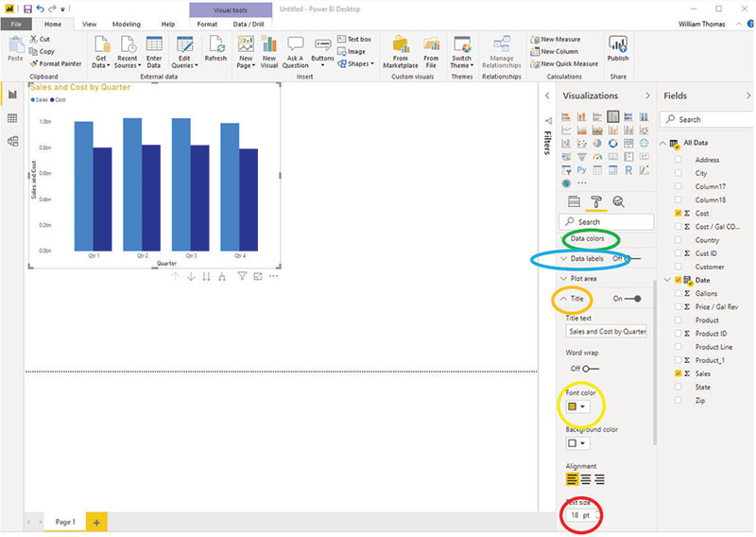Add a new page with plus button

(x=95, y=522)
